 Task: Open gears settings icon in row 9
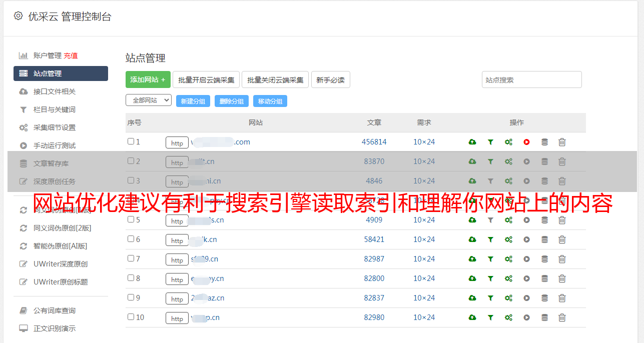pyautogui.click(x=508, y=298)
